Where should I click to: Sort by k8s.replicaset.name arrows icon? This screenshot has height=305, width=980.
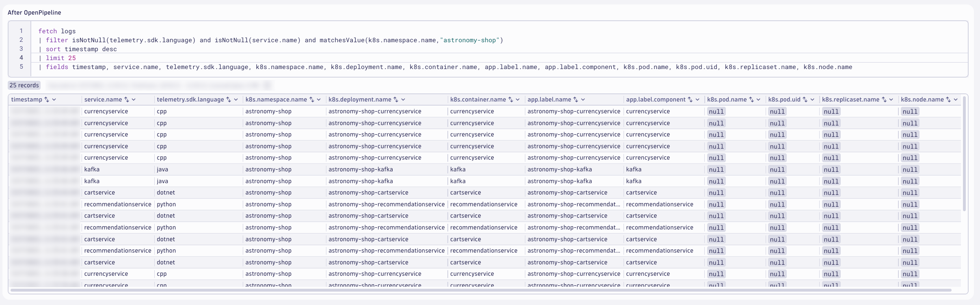[884, 100]
